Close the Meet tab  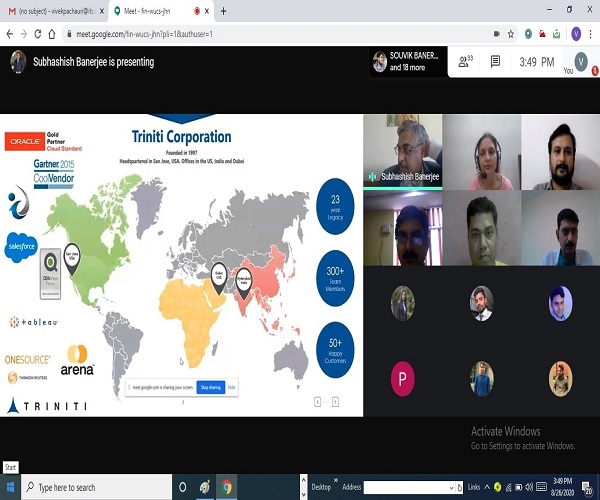(x=207, y=11)
